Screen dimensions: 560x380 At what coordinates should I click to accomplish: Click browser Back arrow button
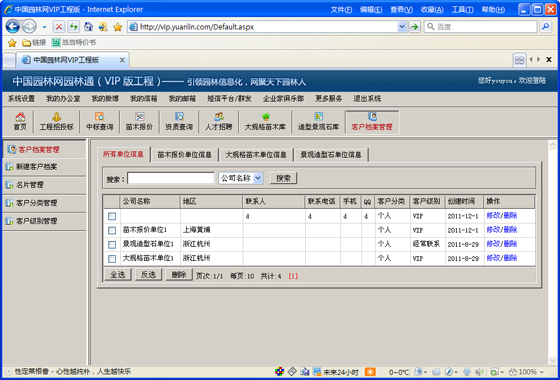click(13, 26)
